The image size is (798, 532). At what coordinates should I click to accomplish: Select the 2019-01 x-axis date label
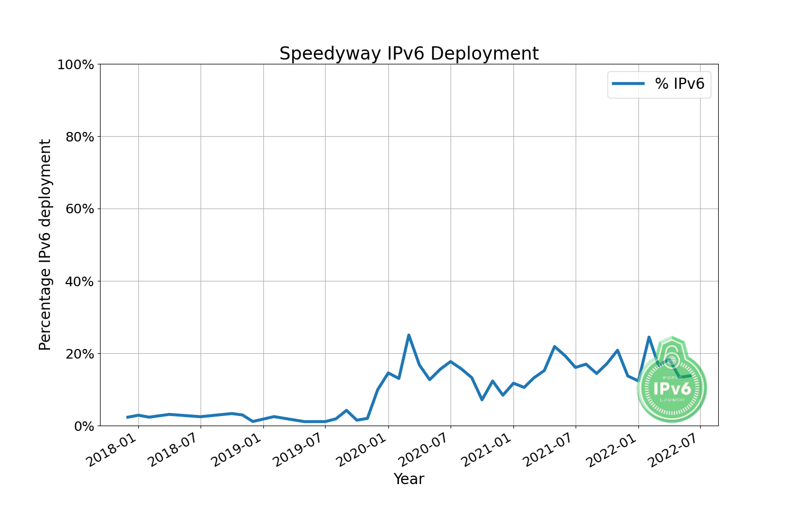[x=238, y=451]
